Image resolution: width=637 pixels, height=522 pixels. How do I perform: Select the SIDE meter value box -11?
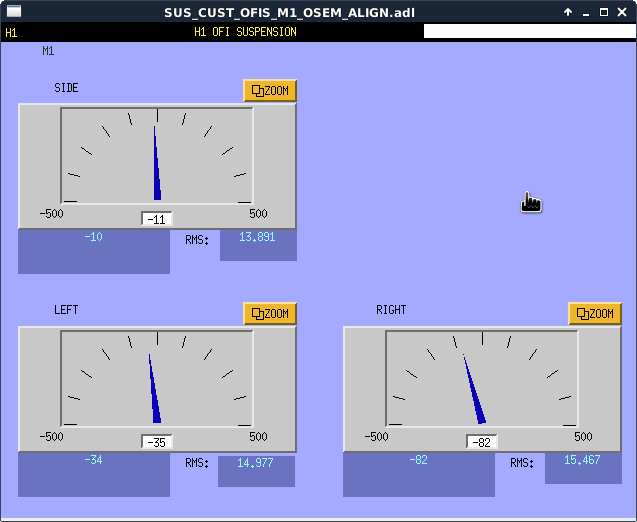pyautogui.click(x=157, y=219)
